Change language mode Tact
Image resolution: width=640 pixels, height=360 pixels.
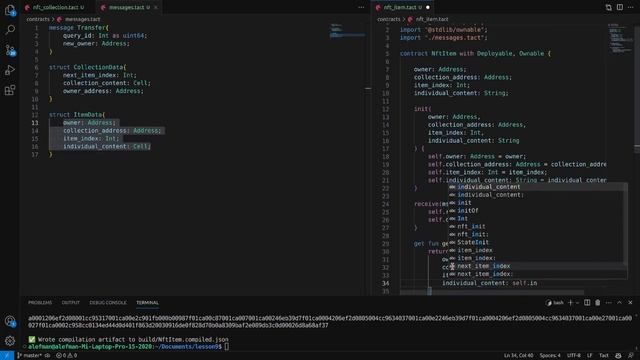[x=604, y=356]
